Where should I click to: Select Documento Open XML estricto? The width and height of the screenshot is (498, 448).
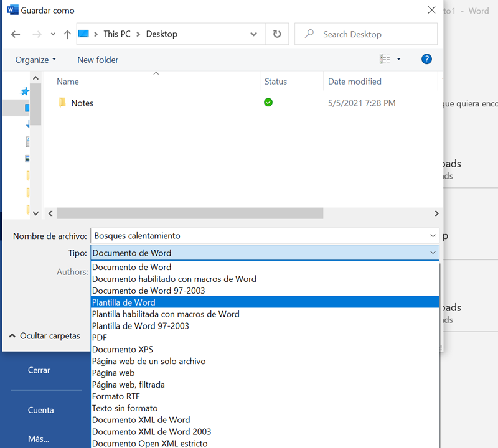[265, 443]
